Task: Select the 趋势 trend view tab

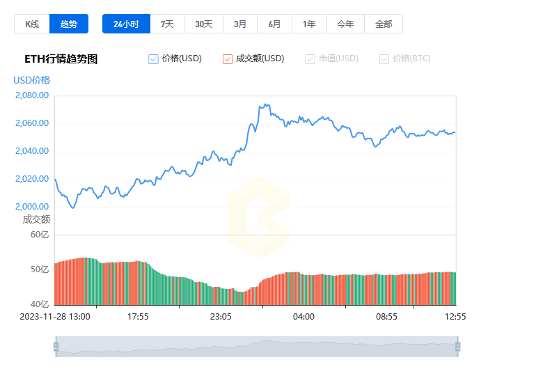Action: click(69, 24)
